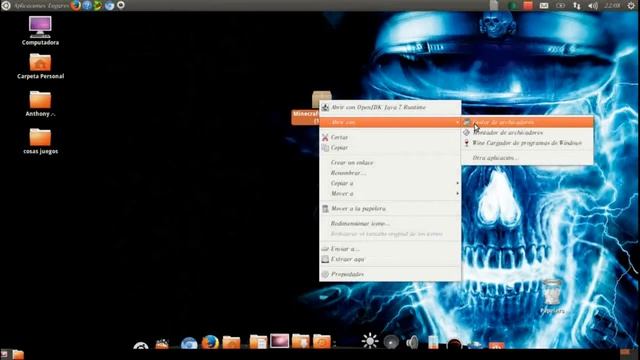Open the network arrows indicator
640x360 pixels.
(576, 6)
